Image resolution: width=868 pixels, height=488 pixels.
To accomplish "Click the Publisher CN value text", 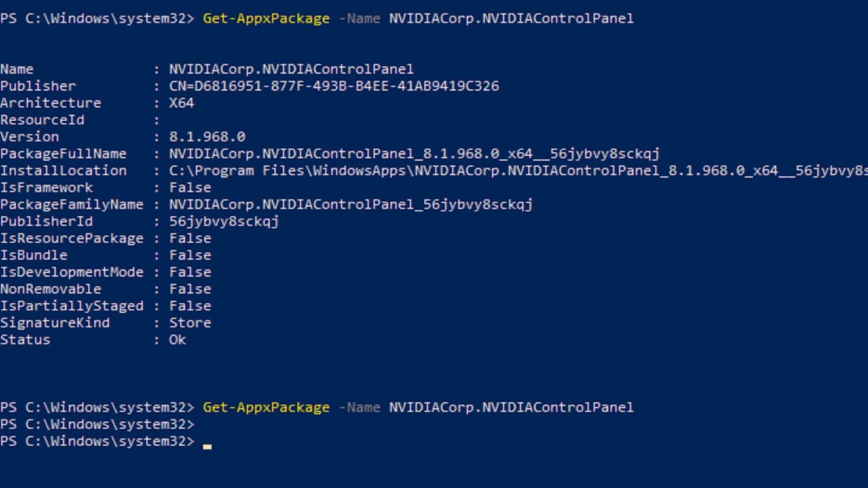I will (x=334, y=86).
